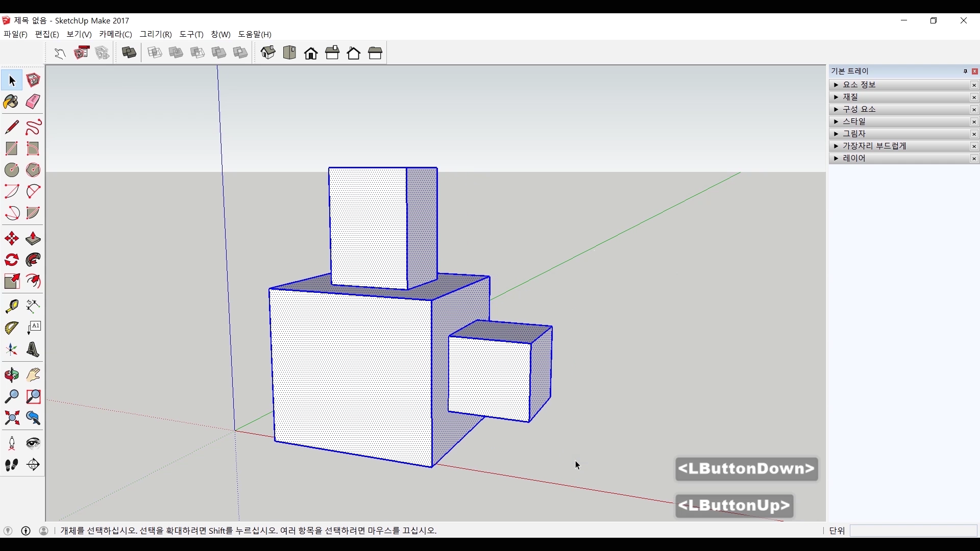Pick the Tape Measure tool
This screenshot has height=551, width=980.
pos(11,306)
